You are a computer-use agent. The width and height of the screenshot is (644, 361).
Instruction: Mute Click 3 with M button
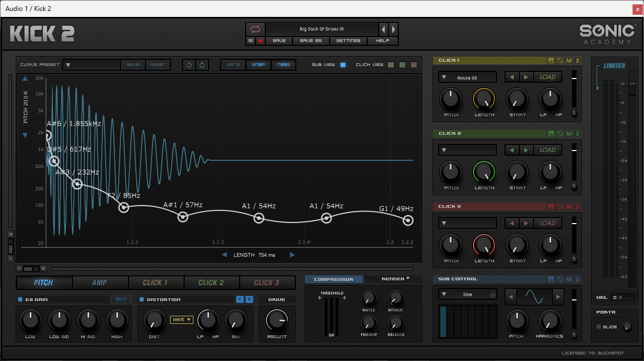[569, 207]
